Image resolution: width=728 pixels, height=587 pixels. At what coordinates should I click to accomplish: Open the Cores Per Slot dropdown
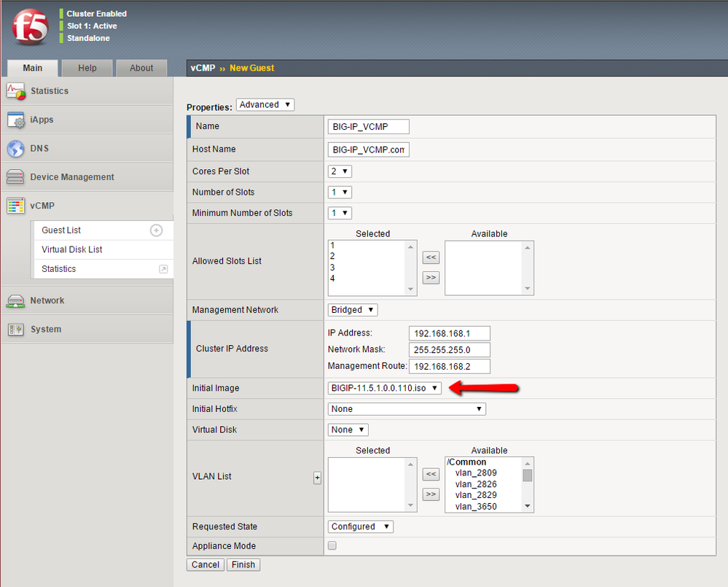tap(340, 171)
